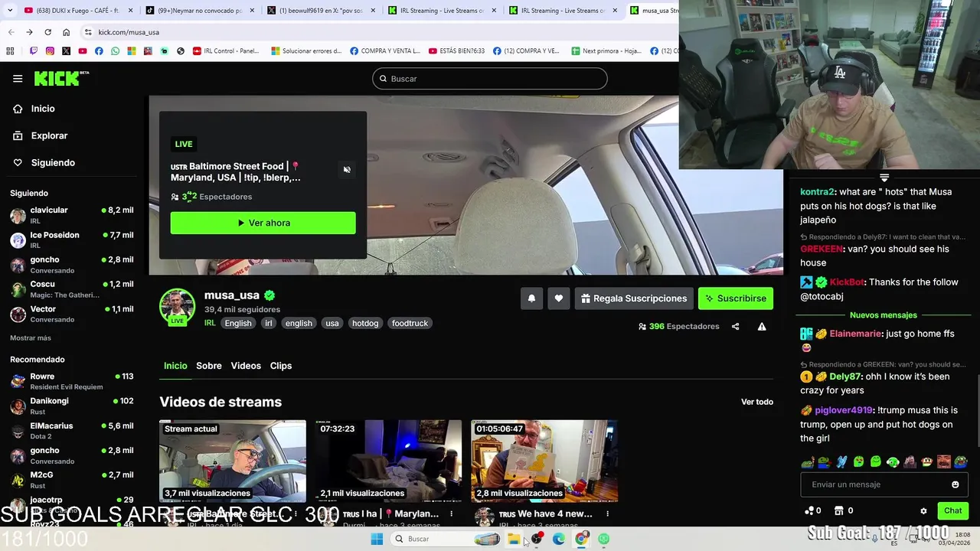Expand 'Mostrar más' in followed channels
The height and width of the screenshot is (551, 980).
pos(31,338)
